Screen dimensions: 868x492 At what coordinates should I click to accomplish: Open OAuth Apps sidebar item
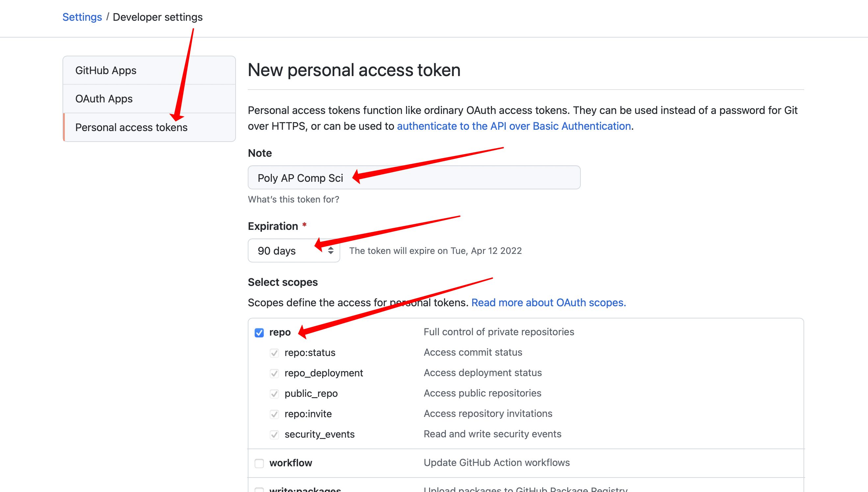104,99
